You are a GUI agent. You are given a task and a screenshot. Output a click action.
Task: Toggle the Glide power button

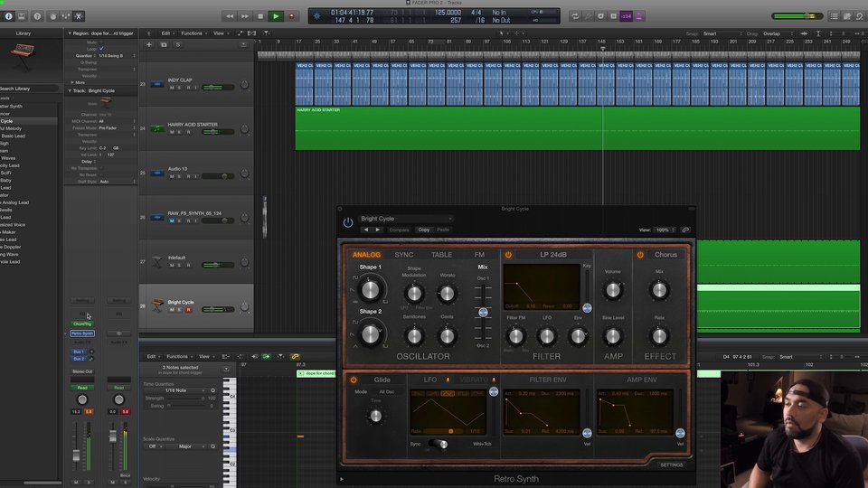[354, 380]
